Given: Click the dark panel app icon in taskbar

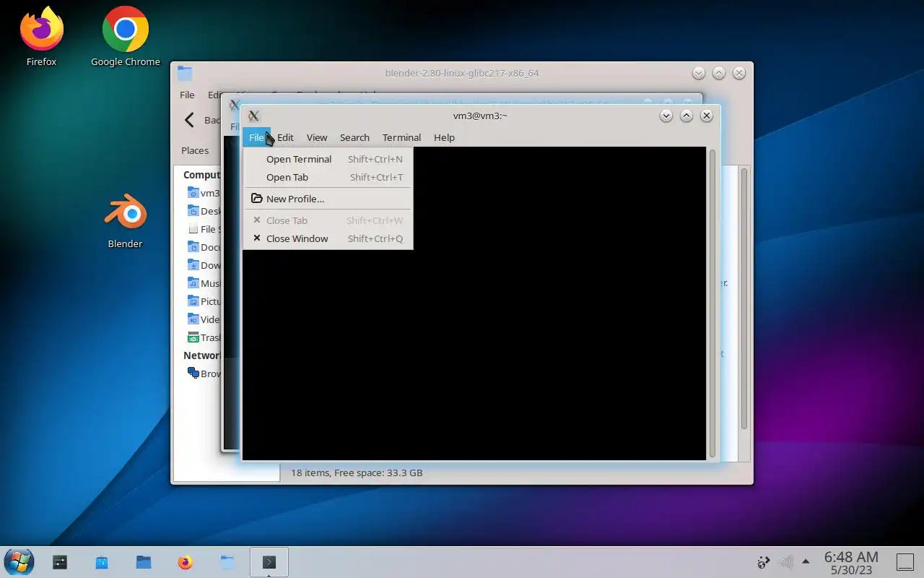Looking at the screenshot, I should (x=60, y=561).
